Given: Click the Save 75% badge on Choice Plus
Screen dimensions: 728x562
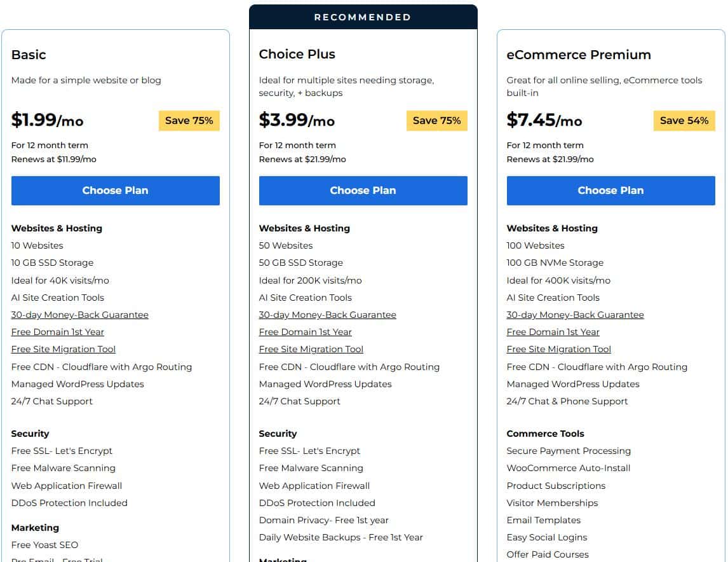Looking at the screenshot, I should [436, 121].
